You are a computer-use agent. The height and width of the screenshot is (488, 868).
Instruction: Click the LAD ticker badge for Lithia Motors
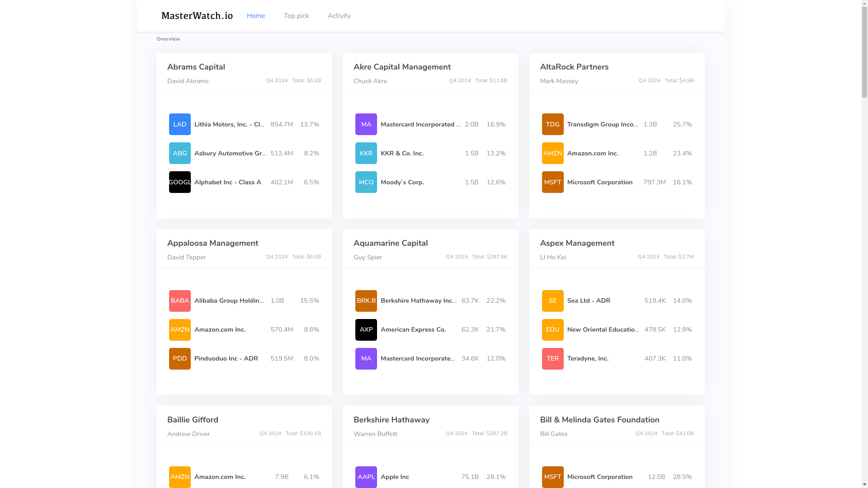(x=180, y=124)
